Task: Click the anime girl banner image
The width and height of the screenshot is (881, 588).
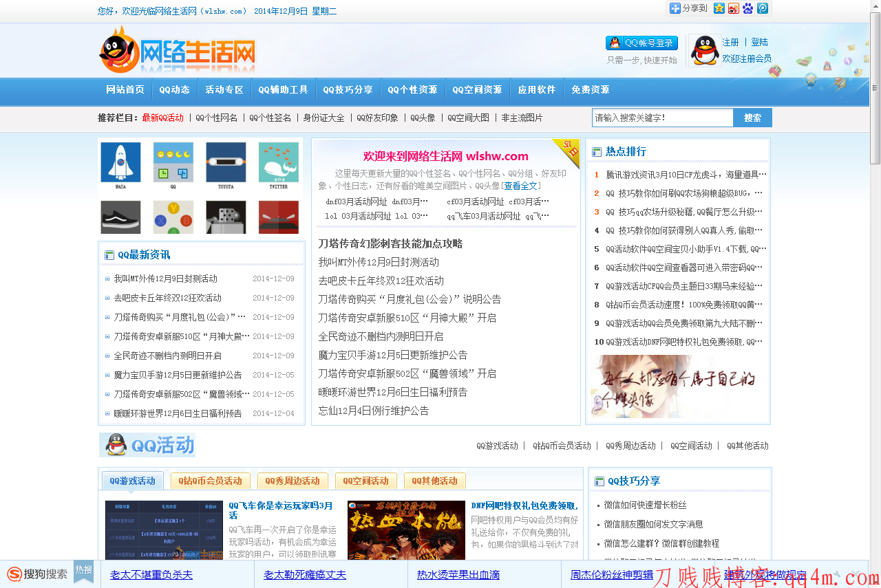Action: coord(675,386)
